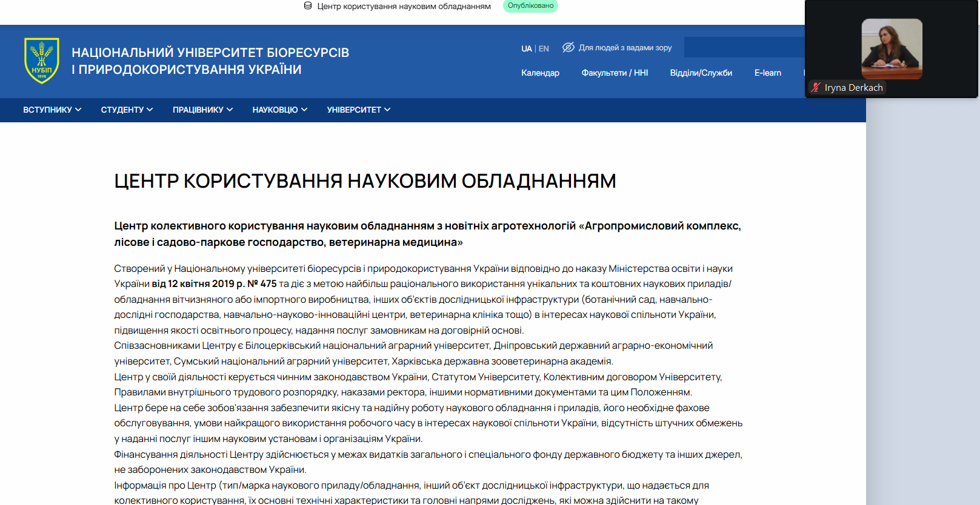Click the site search input field
This screenshot has height=505, width=980.
click(744, 47)
